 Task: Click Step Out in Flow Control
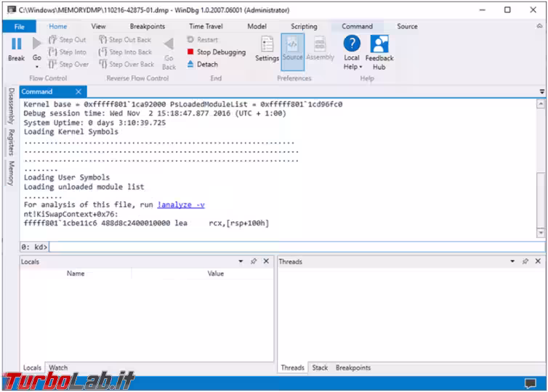click(68, 39)
